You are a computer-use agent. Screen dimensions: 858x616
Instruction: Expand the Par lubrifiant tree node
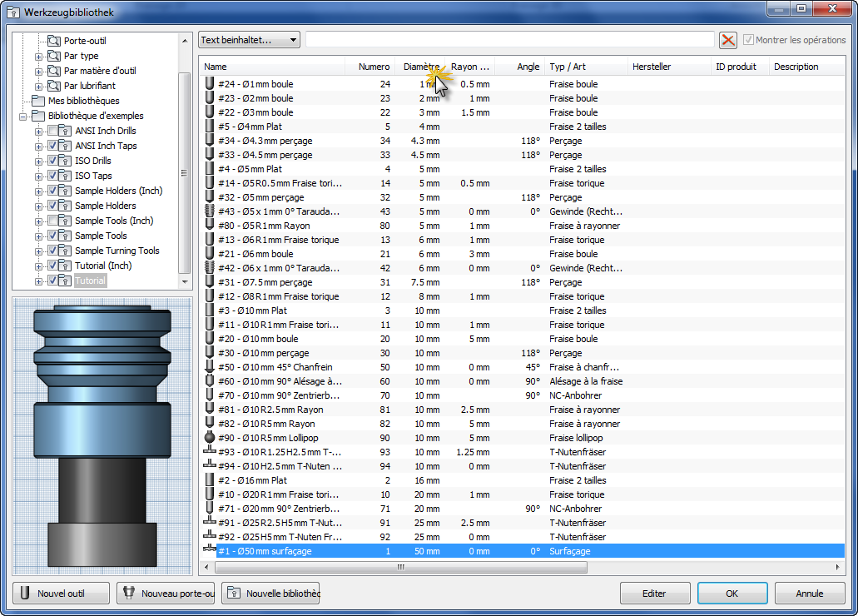(38, 87)
